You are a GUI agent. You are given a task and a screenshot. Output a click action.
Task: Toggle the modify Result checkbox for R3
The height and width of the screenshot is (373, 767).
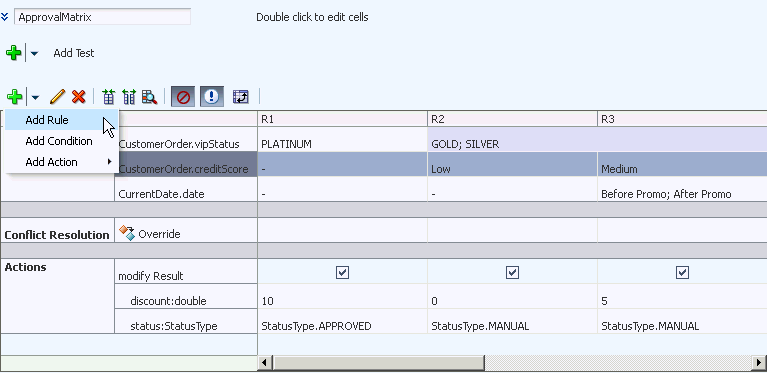(682, 272)
